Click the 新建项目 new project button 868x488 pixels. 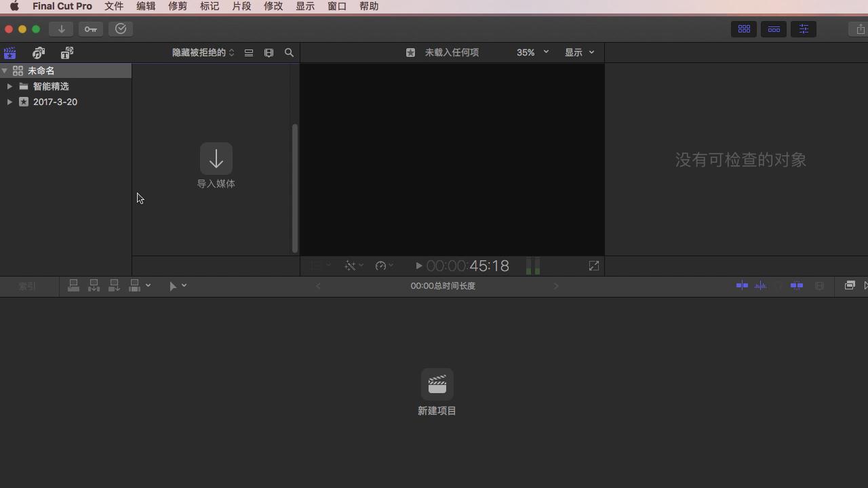pyautogui.click(x=437, y=392)
